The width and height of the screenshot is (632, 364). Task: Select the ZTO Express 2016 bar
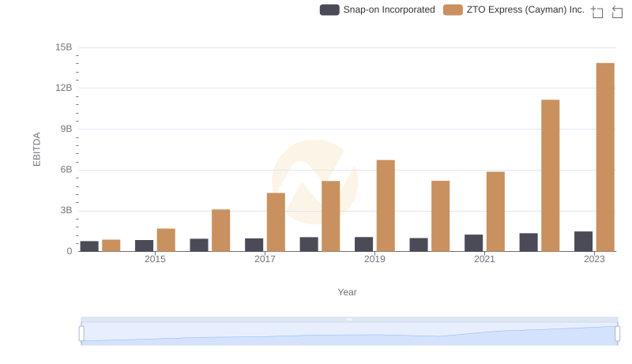point(221,231)
